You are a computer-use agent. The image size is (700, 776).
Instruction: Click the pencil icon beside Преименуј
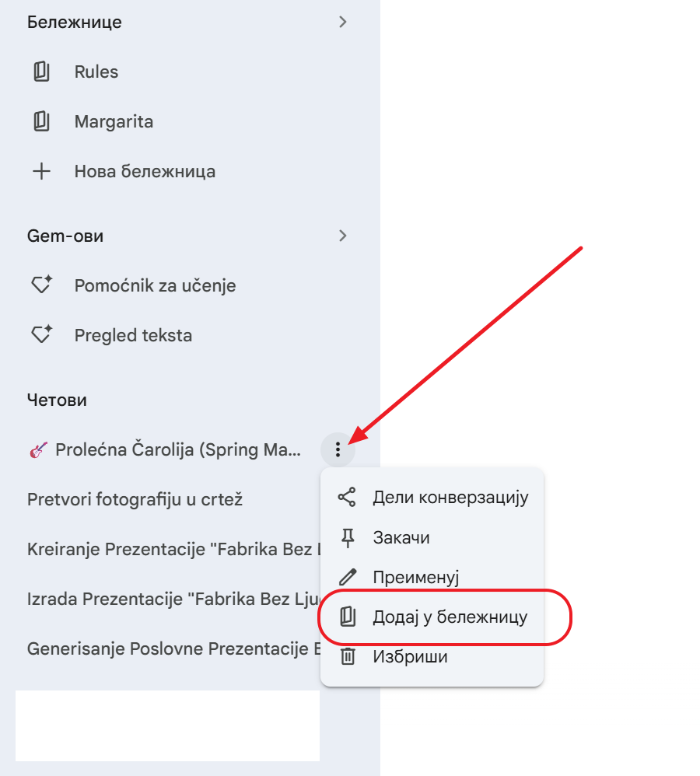click(347, 578)
